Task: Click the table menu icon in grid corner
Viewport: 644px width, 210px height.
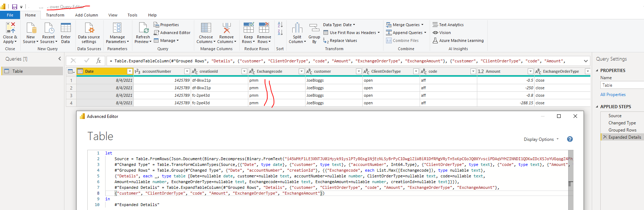Action: [71, 71]
